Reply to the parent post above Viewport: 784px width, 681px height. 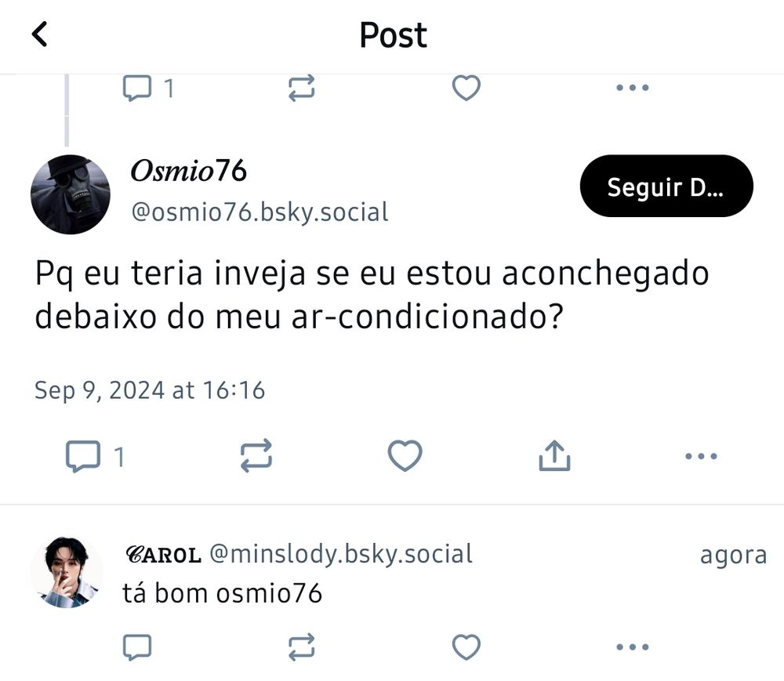148,88
